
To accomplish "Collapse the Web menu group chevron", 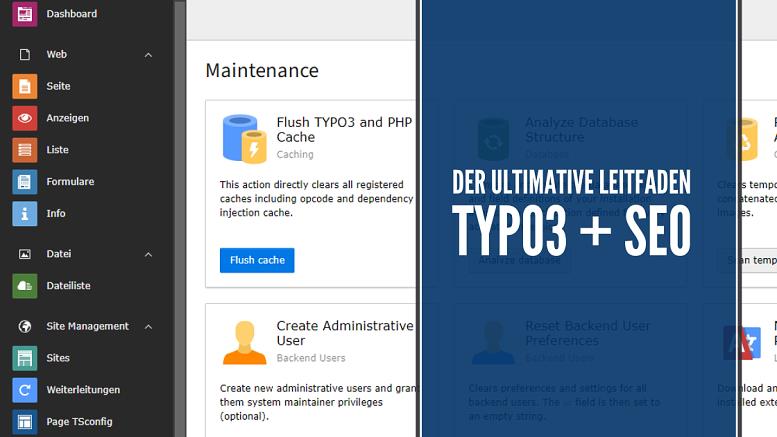I will click(x=148, y=55).
